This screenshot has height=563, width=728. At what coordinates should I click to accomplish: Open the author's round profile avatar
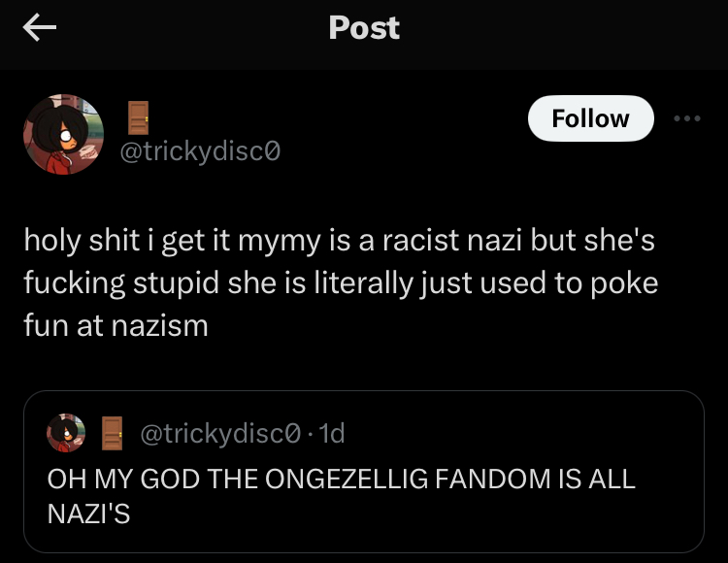(x=64, y=135)
